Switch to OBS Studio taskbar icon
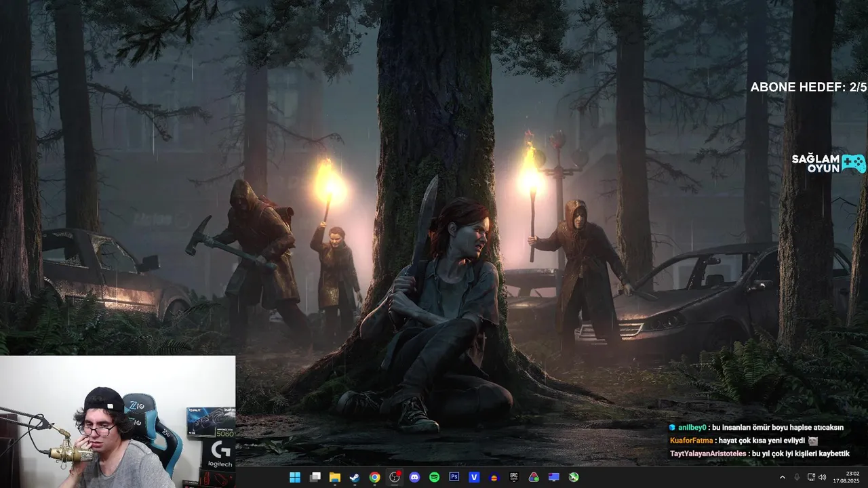 tap(395, 477)
